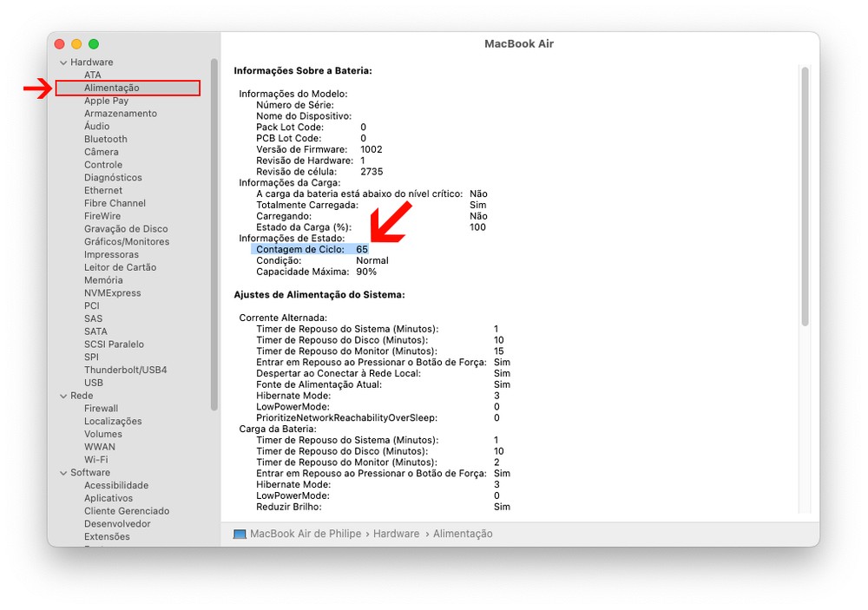Click MacBook Air de Philipe in path bar
Viewport: 868px width, 610px height.
click(306, 534)
